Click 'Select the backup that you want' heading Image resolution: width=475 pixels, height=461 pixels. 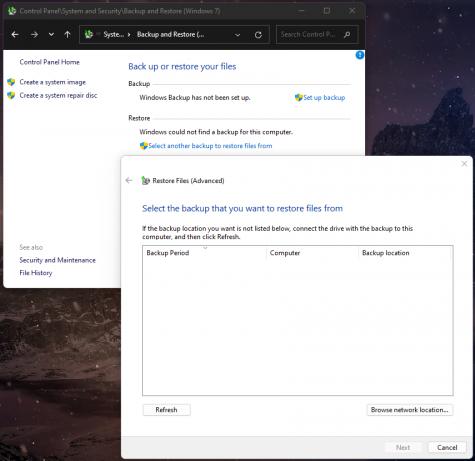point(242,208)
